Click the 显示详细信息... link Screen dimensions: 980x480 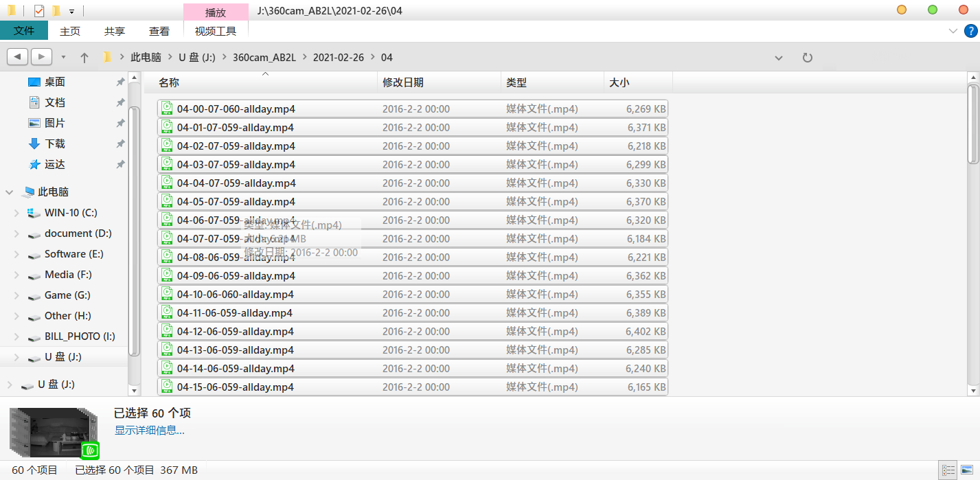tap(149, 431)
